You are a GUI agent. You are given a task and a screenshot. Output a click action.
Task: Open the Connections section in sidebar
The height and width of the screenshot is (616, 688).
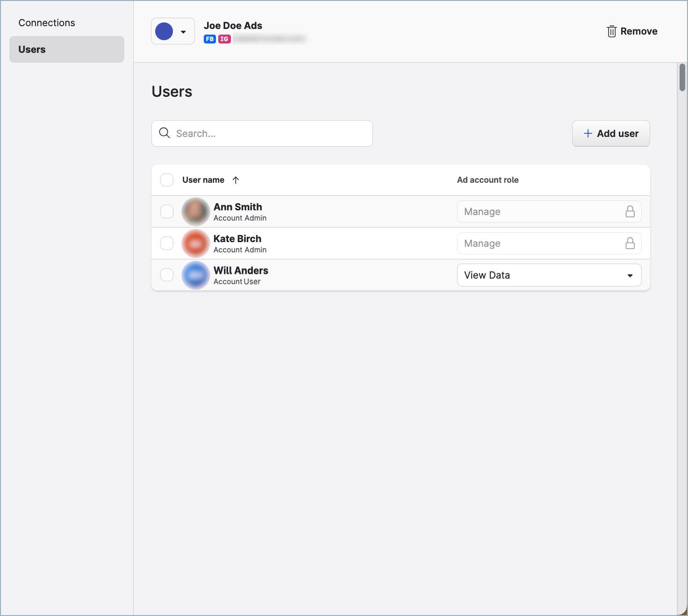47,23
